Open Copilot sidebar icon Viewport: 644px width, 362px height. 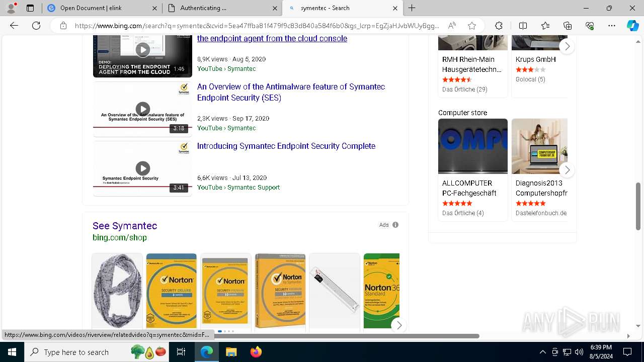tap(632, 26)
